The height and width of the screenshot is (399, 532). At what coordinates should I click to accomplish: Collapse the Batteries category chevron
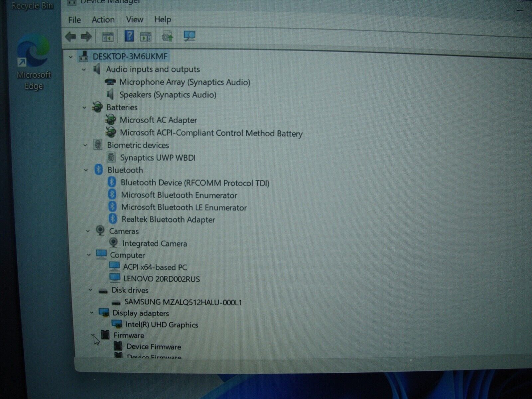(x=84, y=108)
